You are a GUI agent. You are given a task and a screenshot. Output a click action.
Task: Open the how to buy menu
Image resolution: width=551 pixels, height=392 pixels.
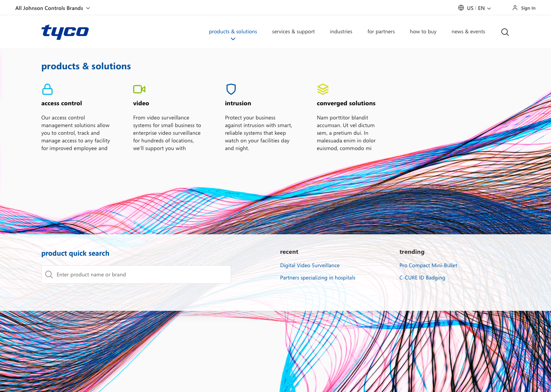click(423, 31)
